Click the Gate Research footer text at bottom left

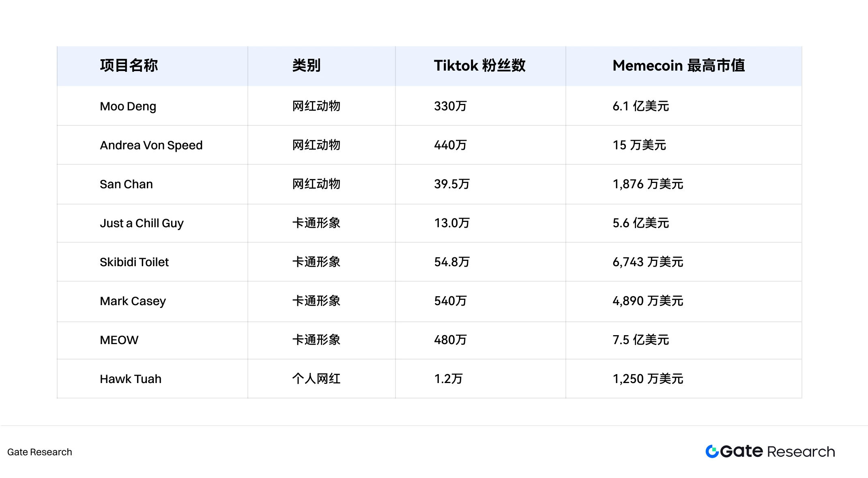coord(40,452)
